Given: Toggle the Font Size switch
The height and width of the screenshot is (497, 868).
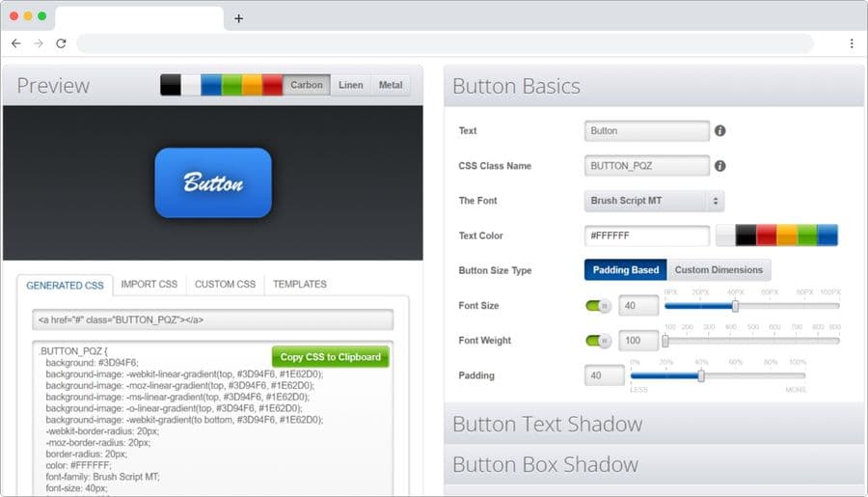Looking at the screenshot, I should (x=598, y=306).
